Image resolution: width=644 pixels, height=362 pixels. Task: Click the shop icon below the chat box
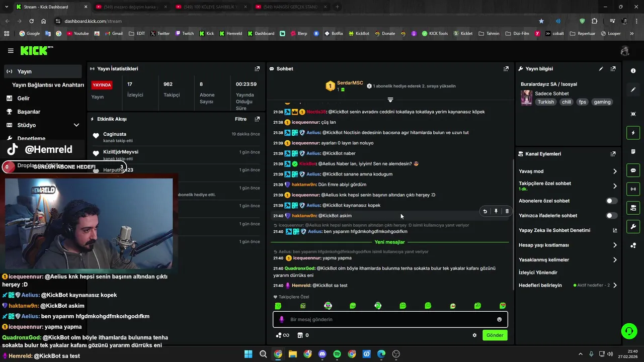point(300,335)
